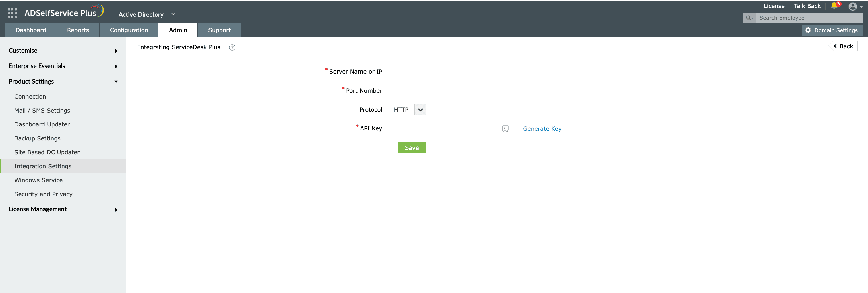Open the License link
This screenshot has height=293, width=868.
[x=774, y=6]
